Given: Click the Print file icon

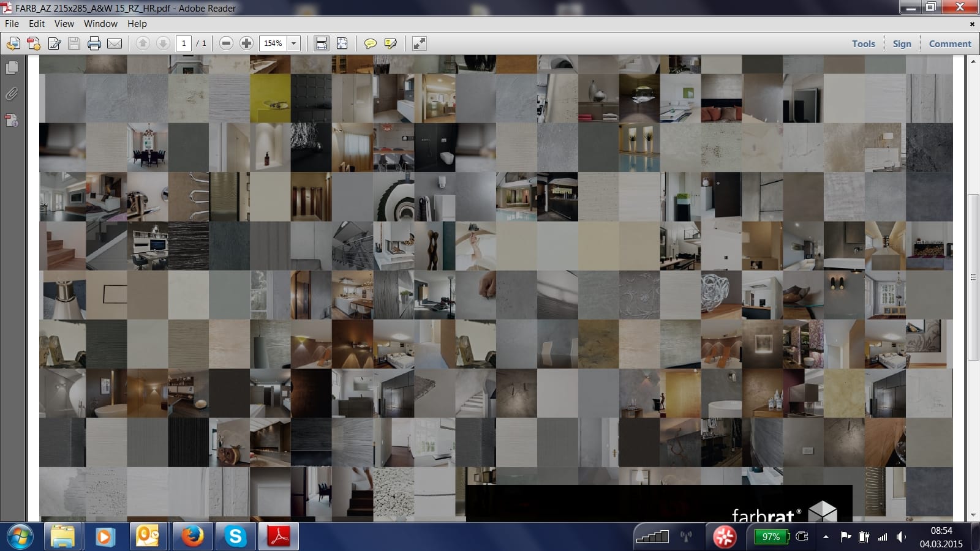Looking at the screenshot, I should coord(94,43).
